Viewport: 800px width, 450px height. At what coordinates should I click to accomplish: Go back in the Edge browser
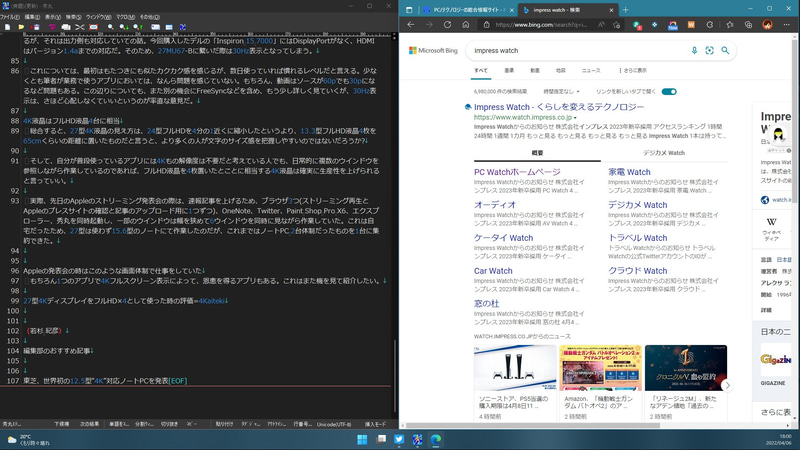(x=411, y=24)
